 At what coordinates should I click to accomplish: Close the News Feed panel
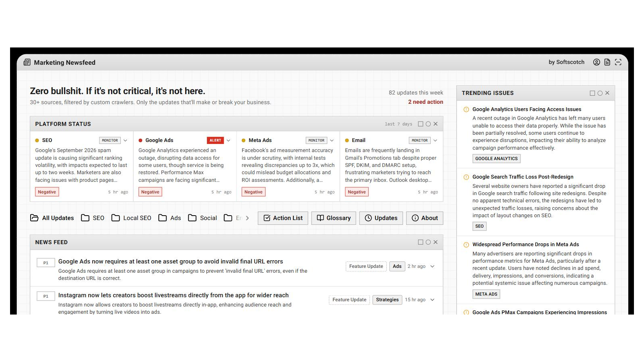click(x=436, y=242)
